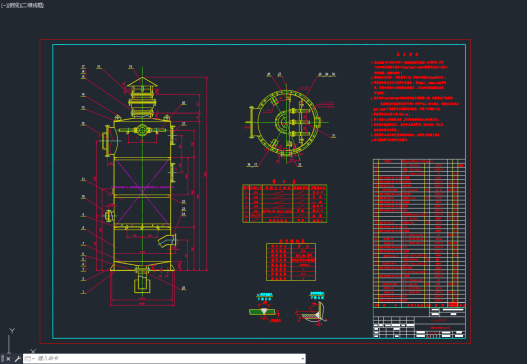Image resolution: width=527 pixels, height=364 pixels.
Task: Open the [-] viewport controls menu
Action: coord(4,5)
